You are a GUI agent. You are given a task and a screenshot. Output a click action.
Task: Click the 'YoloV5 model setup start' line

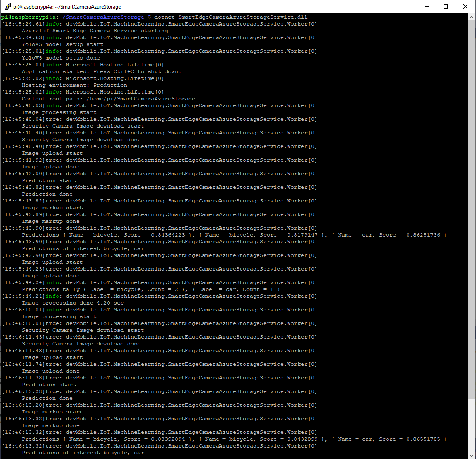62,44
